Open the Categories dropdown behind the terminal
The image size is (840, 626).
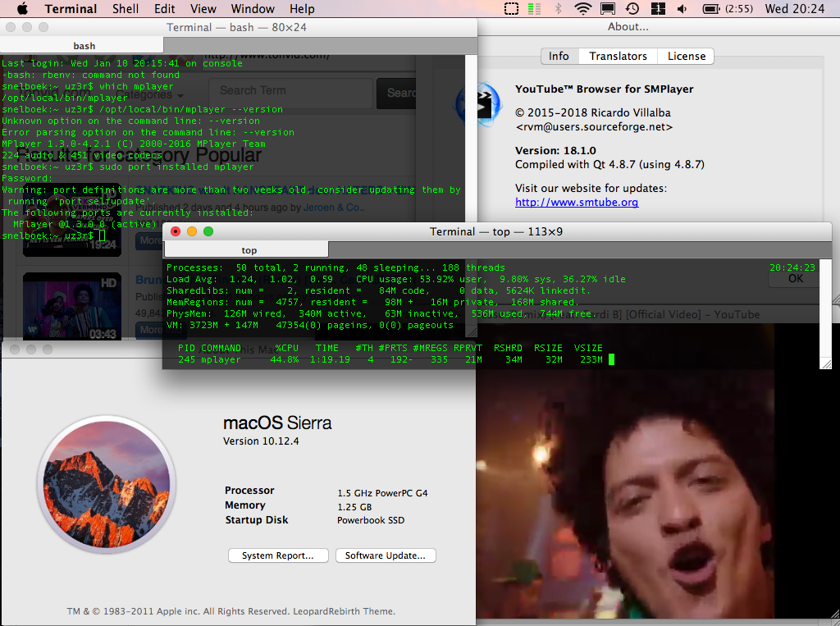tap(150, 95)
